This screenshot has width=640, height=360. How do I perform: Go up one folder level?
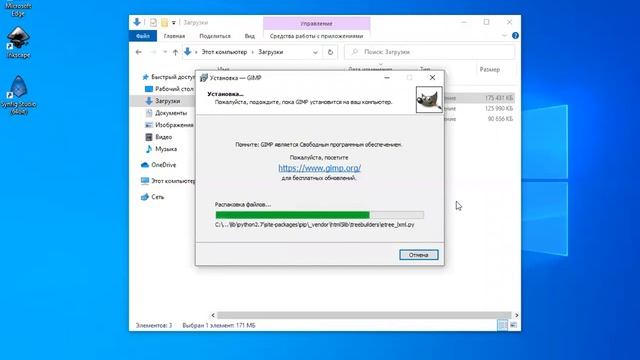pyautogui.click(x=175, y=52)
